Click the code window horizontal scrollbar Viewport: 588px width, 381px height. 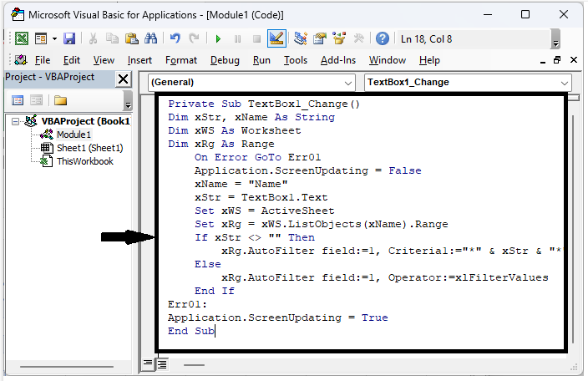194,365
